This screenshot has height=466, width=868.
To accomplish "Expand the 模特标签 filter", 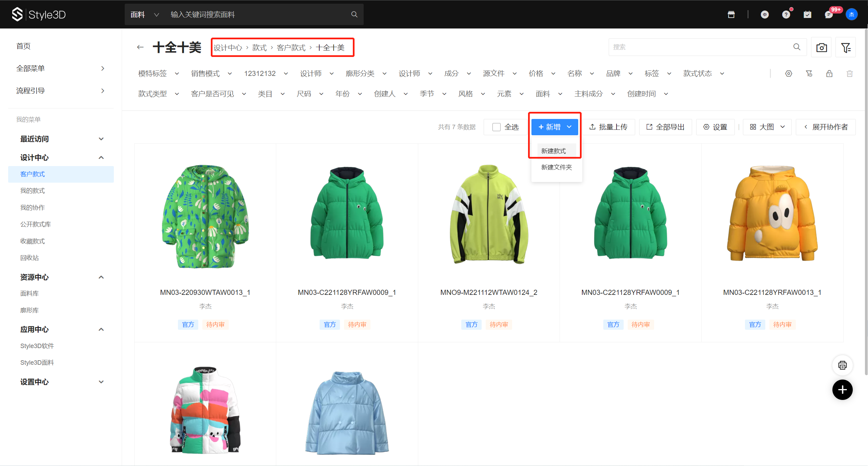I will [159, 74].
